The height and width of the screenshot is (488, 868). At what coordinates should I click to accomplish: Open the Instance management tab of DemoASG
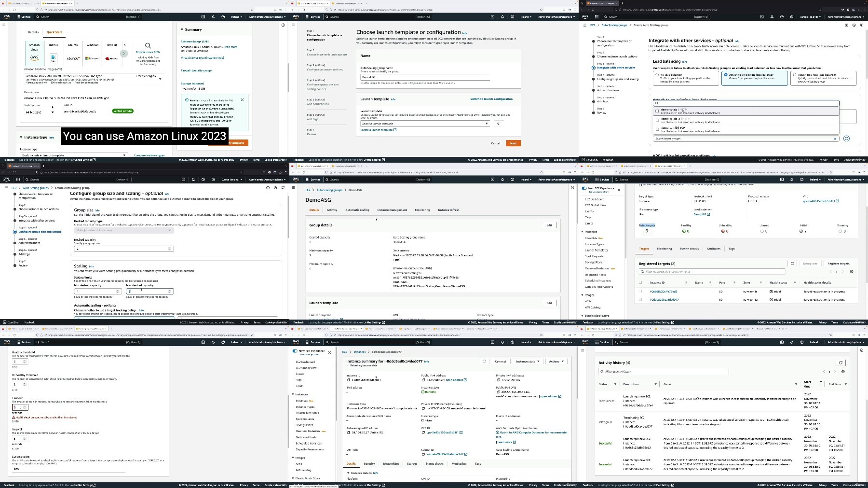392,210
